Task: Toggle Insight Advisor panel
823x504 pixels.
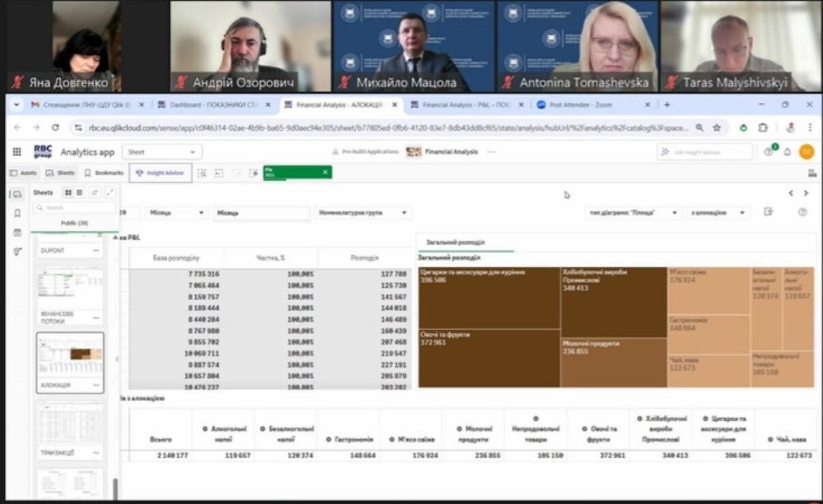Action: [160, 173]
